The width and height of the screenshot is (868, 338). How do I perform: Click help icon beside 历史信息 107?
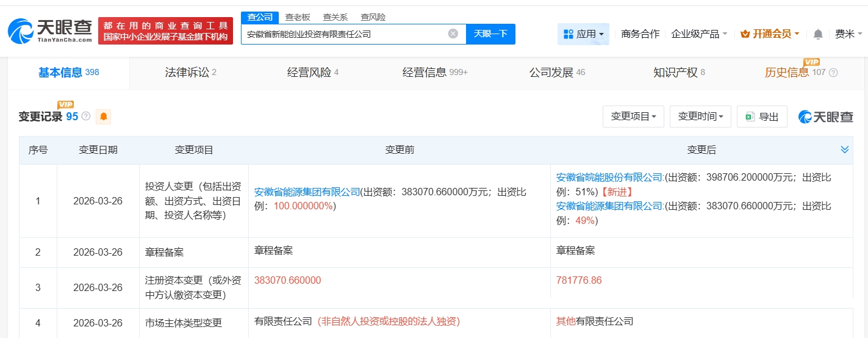(x=833, y=73)
